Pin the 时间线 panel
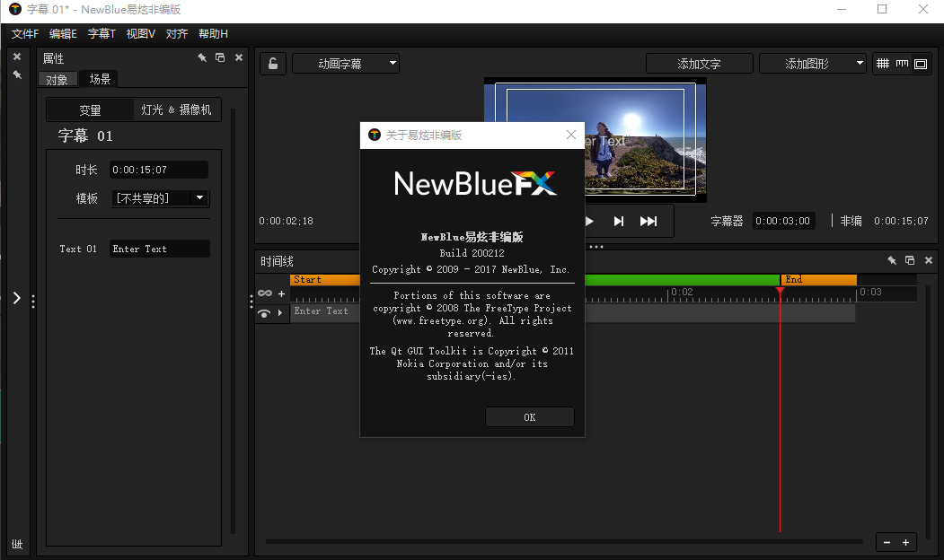944x560 pixels. (892, 260)
